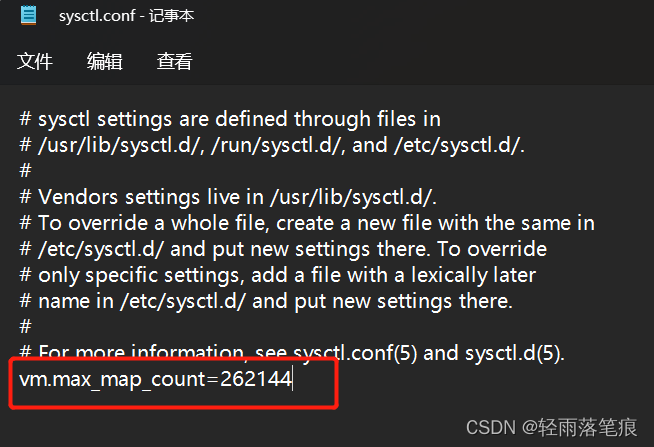Open the 查看 (View) menu

pyautogui.click(x=174, y=62)
